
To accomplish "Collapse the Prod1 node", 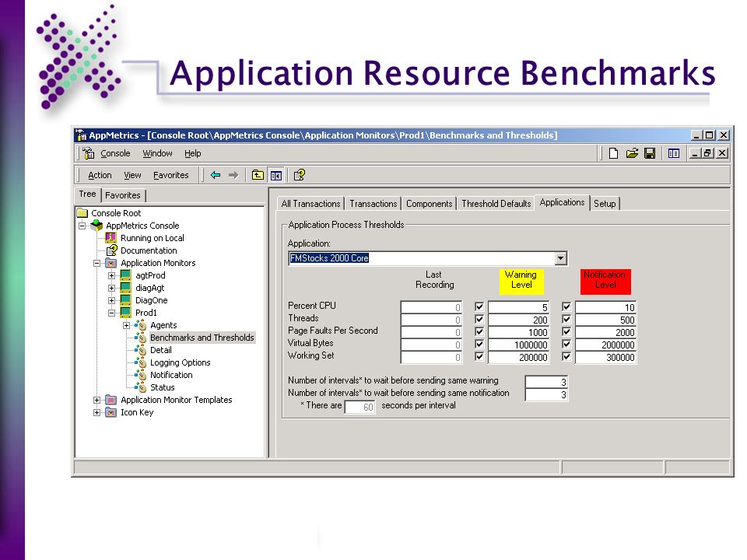I will pos(111,313).
